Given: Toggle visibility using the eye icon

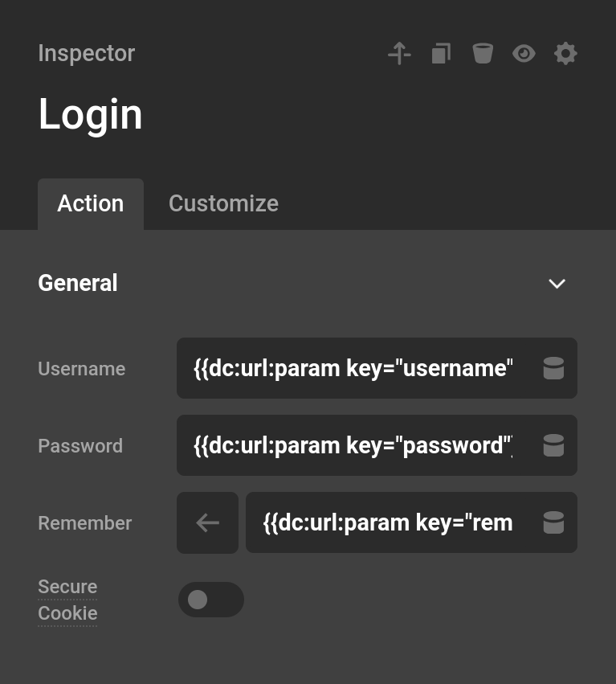Looking at the screenshot, I should pos(524,53).
